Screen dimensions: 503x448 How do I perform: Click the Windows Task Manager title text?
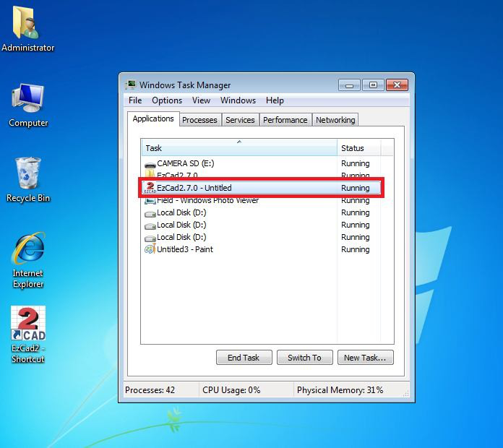click(185, 85)
